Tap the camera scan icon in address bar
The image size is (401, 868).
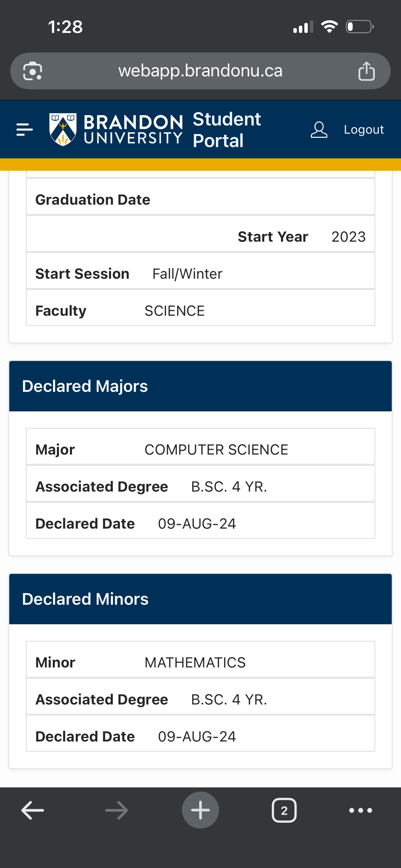33,71
